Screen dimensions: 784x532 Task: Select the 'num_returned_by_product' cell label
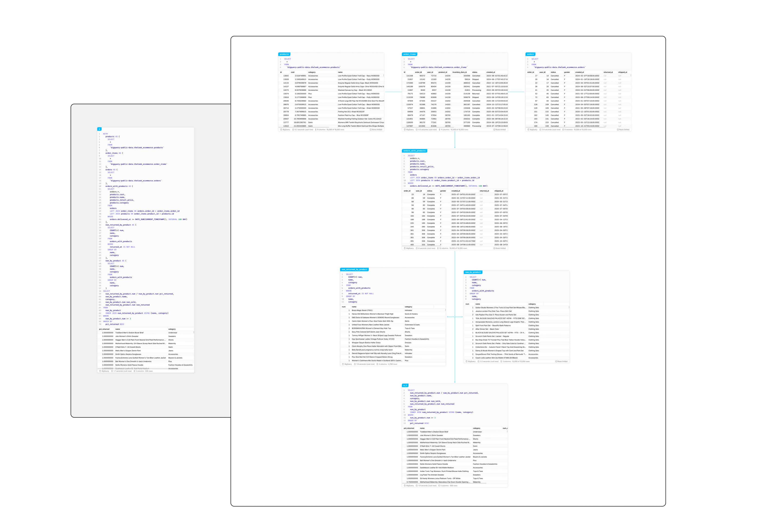click(354, 269)
